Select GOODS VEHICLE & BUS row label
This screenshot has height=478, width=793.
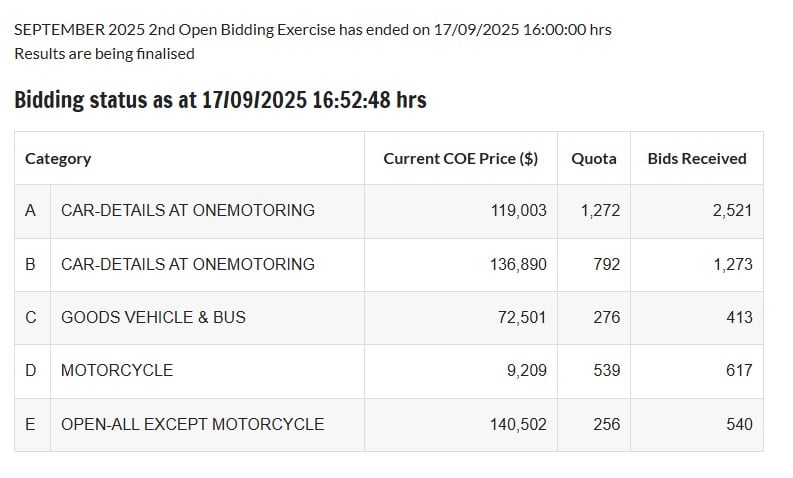[153, 317]
